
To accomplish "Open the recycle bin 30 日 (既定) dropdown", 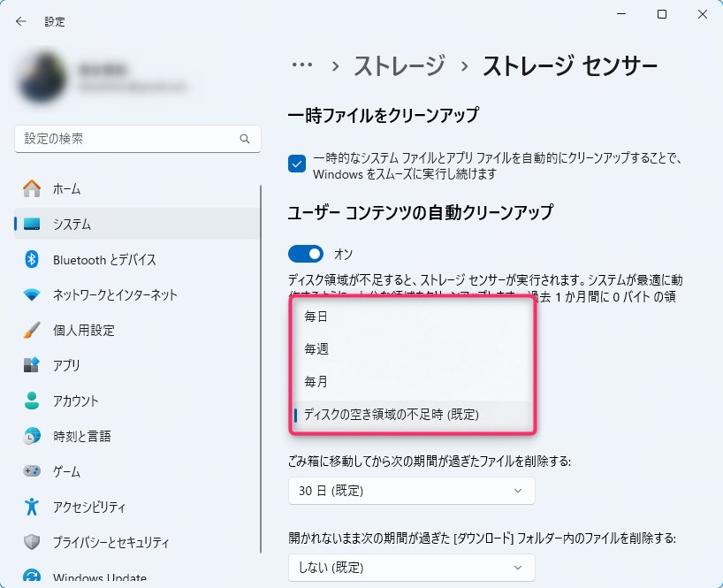I will point(411,490).
